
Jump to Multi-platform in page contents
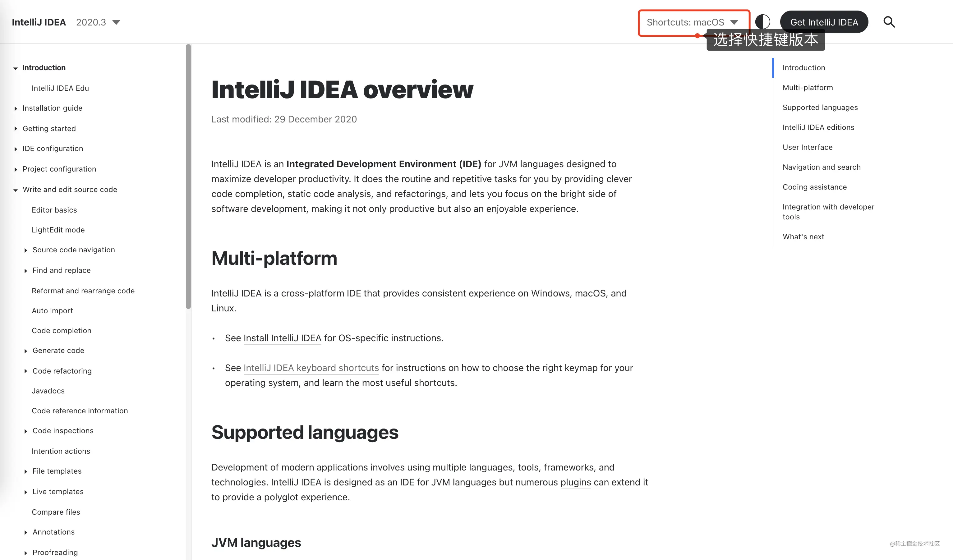(808, 88)
